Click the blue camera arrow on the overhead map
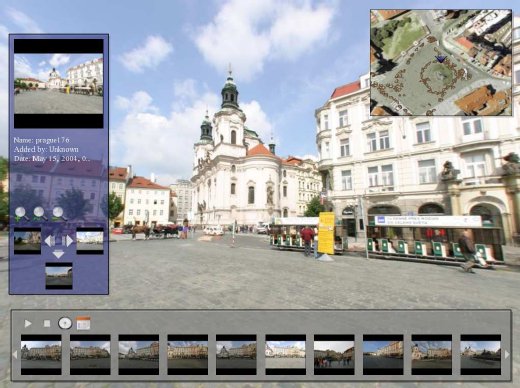The width and height of the screenshot is (520, 388). [441, 59]
